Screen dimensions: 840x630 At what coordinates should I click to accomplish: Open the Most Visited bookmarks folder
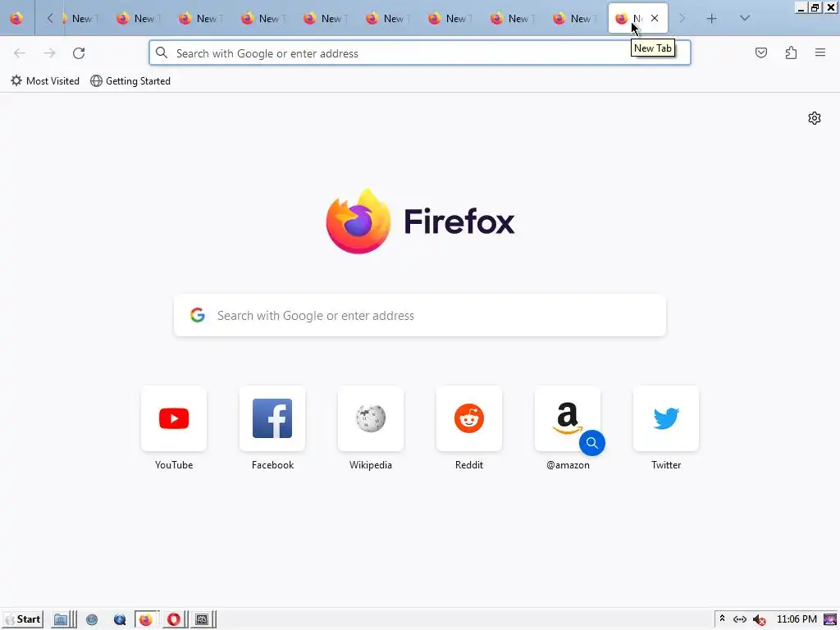pyautogui.click(x=45, y=81)
